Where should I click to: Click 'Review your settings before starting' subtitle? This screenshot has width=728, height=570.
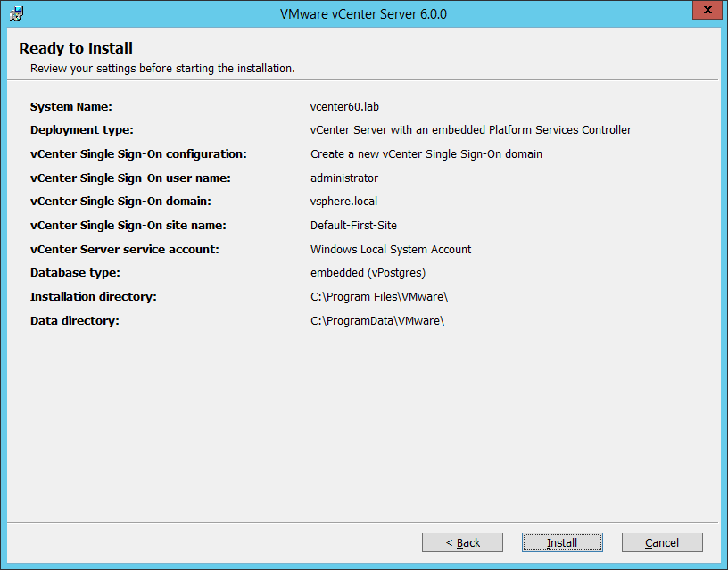(x=162, y=69)
